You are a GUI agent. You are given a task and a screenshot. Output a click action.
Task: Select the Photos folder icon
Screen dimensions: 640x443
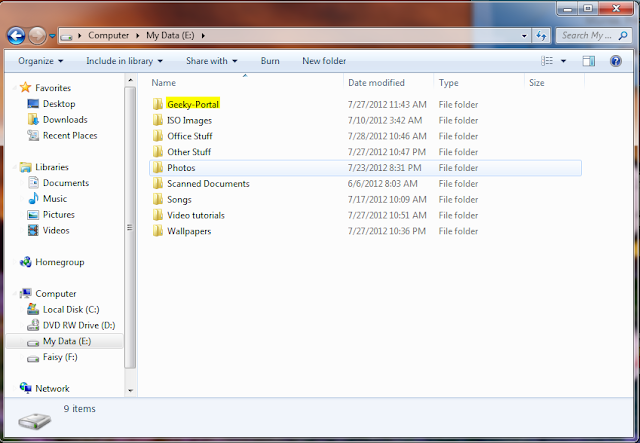[x=158, y=167]
